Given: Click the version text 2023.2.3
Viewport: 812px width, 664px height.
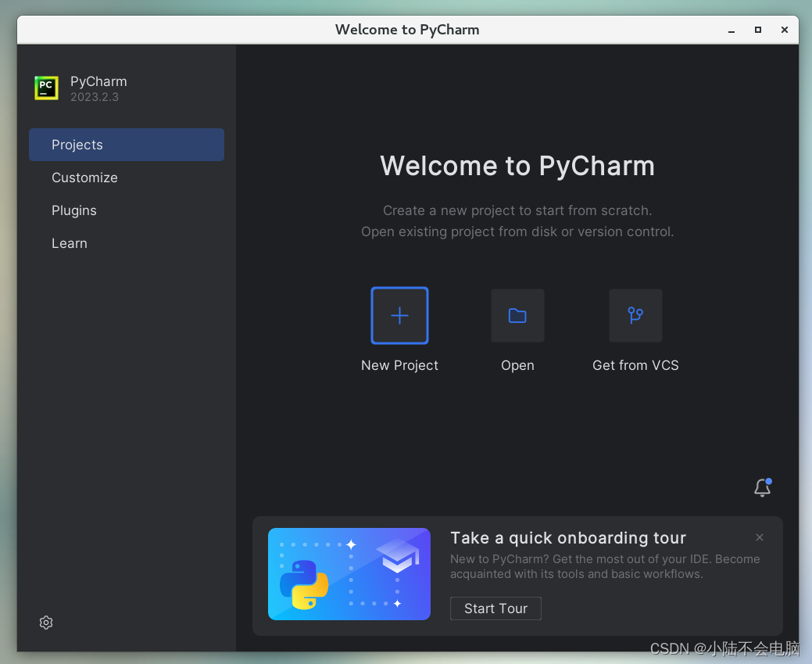Looking at the screenshot, I should click(95, 97).
